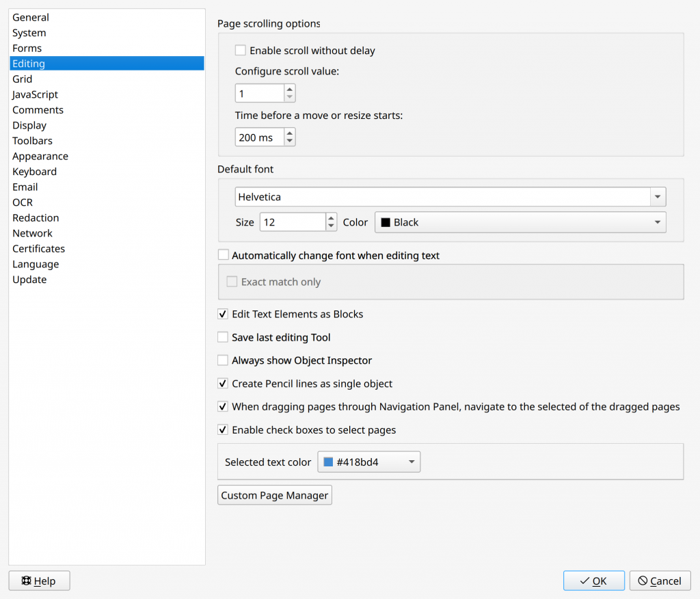
Task: Disable Create Pencil lines as single object
Action: 223,383
